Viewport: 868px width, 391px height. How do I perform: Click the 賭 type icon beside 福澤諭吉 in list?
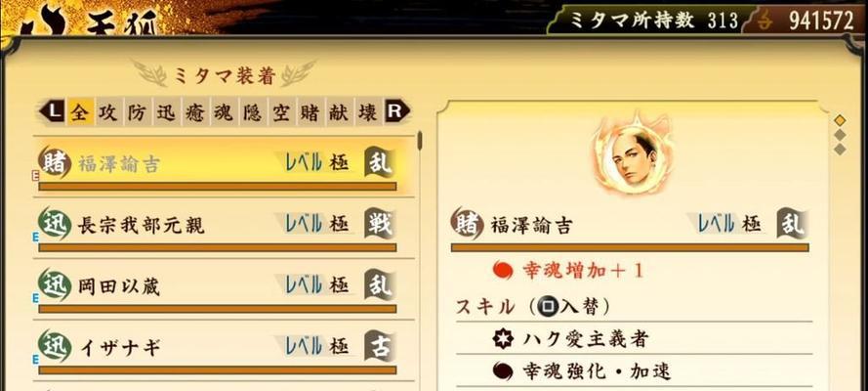[55, 163]
